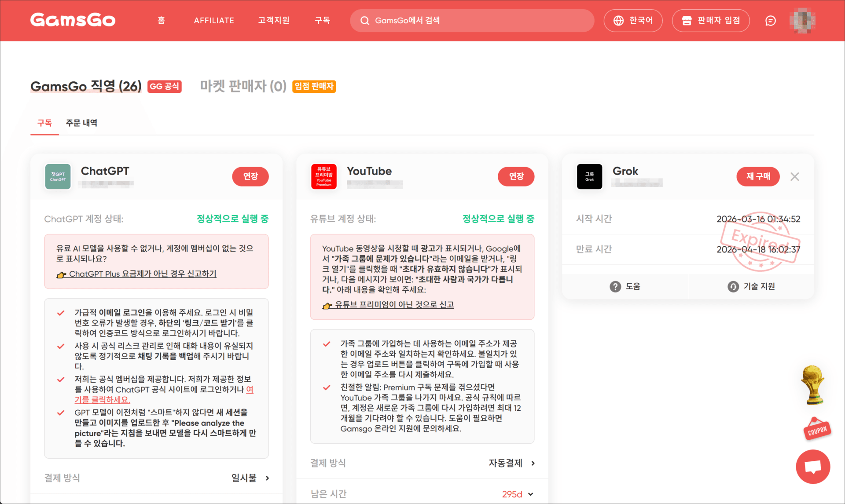Click the ChatGPT card title
Viewport: 845px width, 504px height.
105,171
